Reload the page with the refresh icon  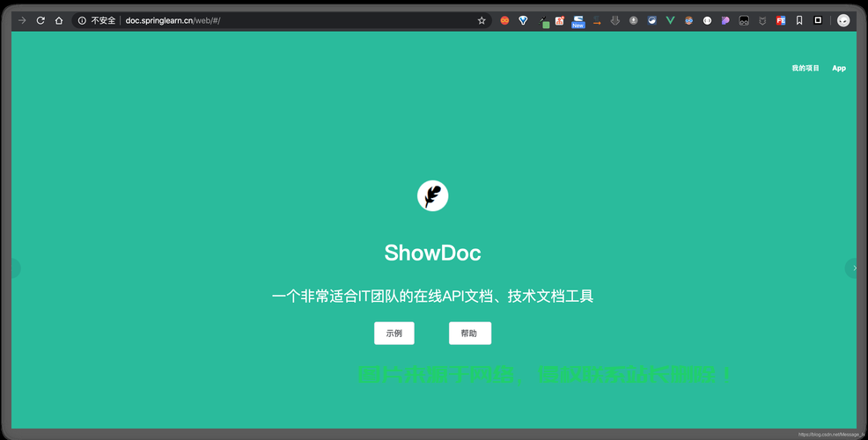(x=40, y=20)
